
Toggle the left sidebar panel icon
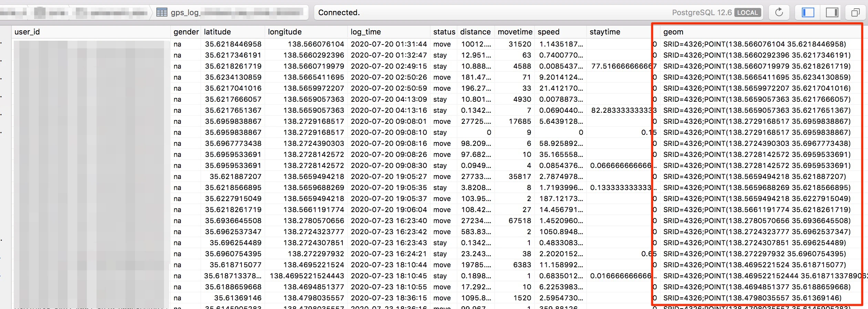pos(808,12)
